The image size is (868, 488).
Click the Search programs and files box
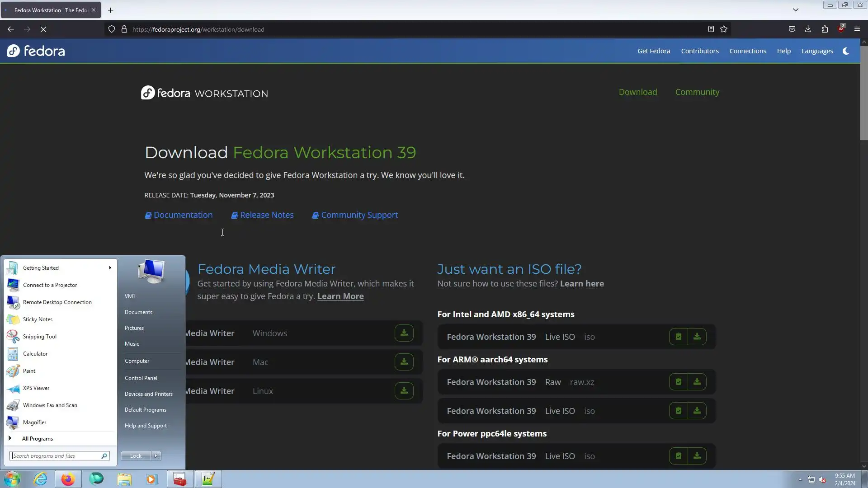(x=55, y=456)
